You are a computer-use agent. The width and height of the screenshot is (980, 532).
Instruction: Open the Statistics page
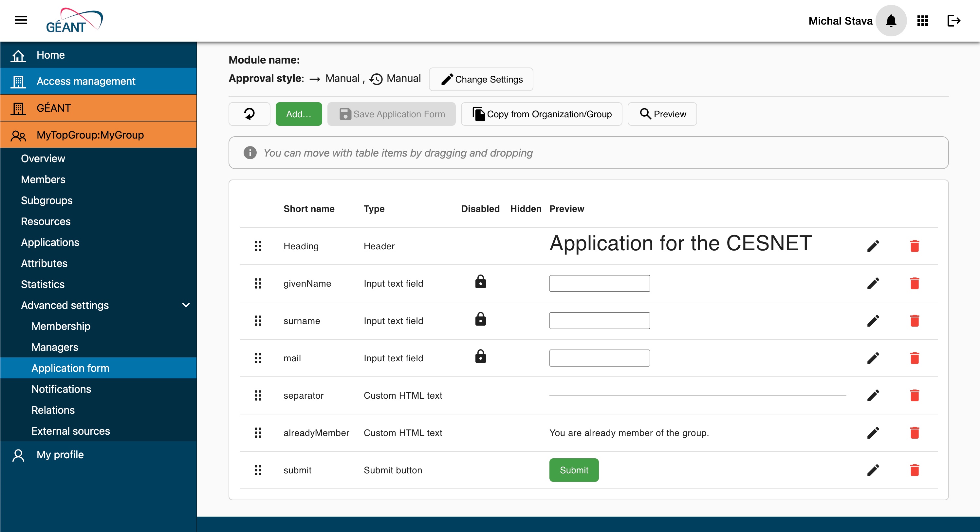pyautogui.click(x=99, y=284)
